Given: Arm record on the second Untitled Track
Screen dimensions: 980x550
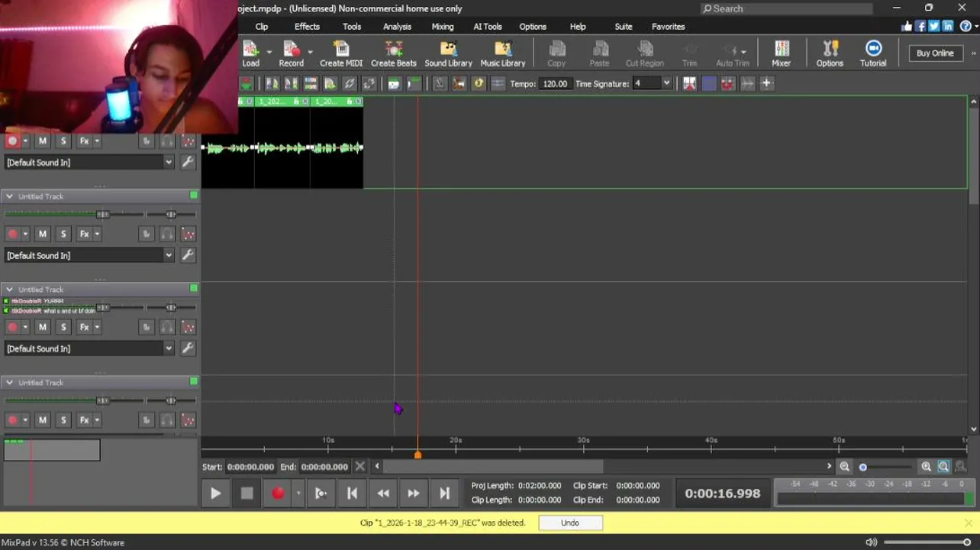Looking at the screenshot, I should click(13, 234).
